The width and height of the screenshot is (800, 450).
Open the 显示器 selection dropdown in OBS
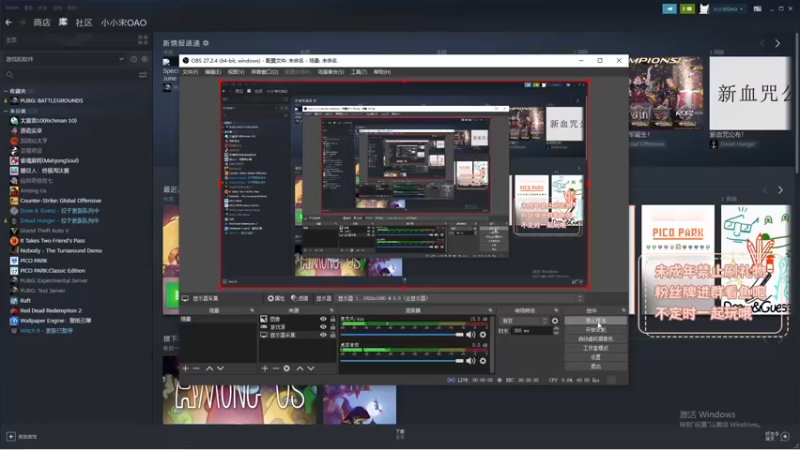[460, 298]
